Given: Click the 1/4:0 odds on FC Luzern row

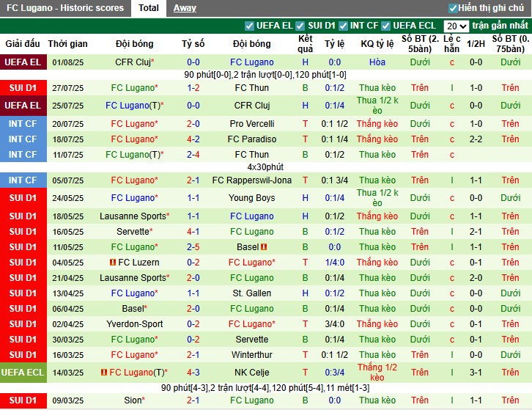Looking at the screenshot, I should click(x=335, y=263).
